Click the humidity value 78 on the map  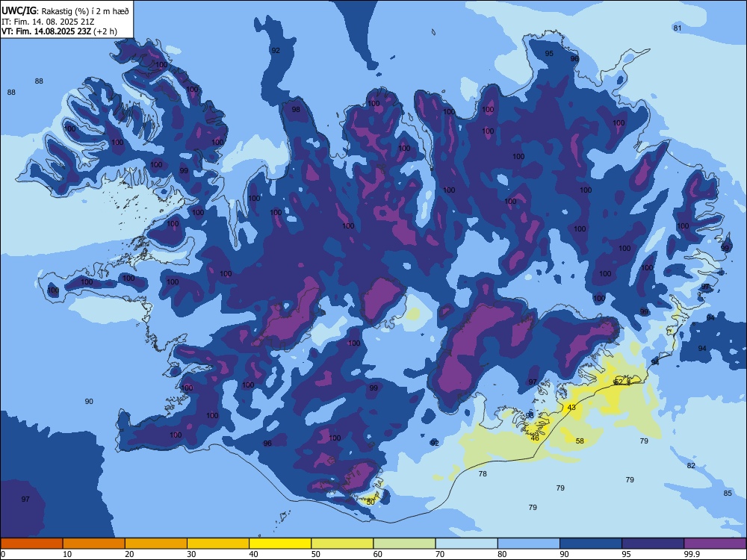coord(483,474)
